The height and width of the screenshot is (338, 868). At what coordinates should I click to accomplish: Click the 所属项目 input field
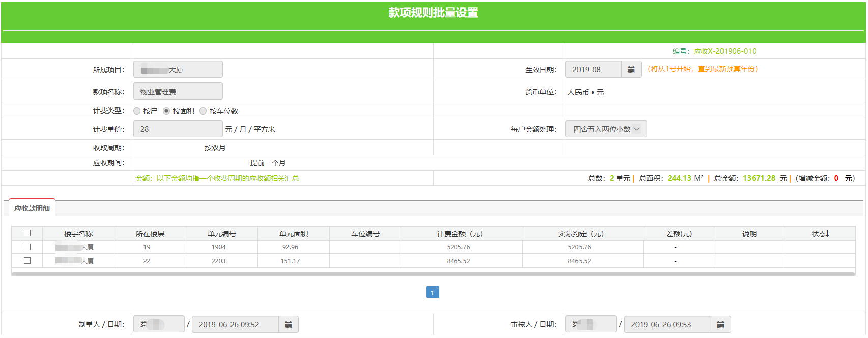pos(178,70)
